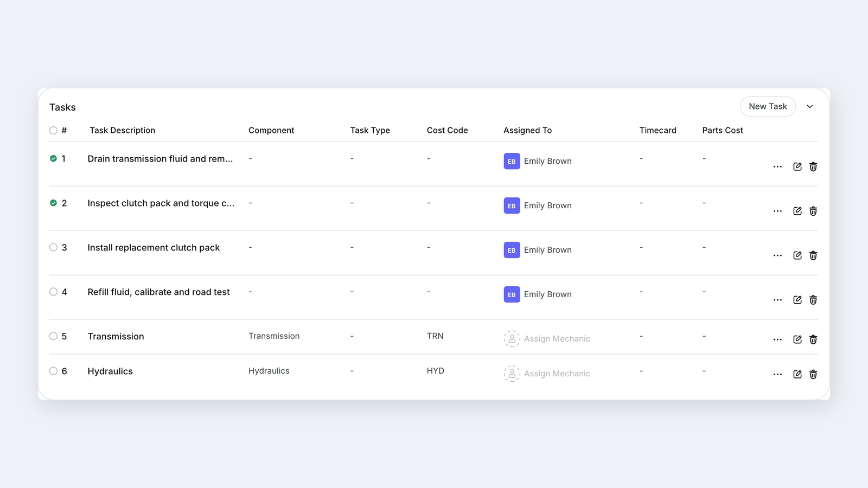The width and height of the screenshot is (868, 488).
Task: Edit the Refill fluid, calibrate task
Action: 797,300
